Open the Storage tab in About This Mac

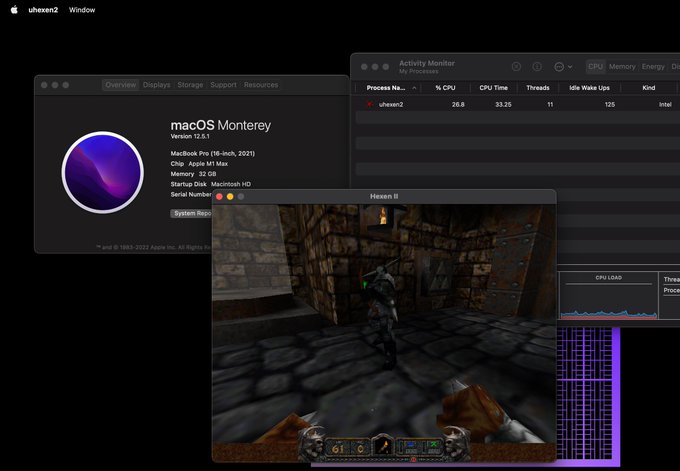pos(190,85)
